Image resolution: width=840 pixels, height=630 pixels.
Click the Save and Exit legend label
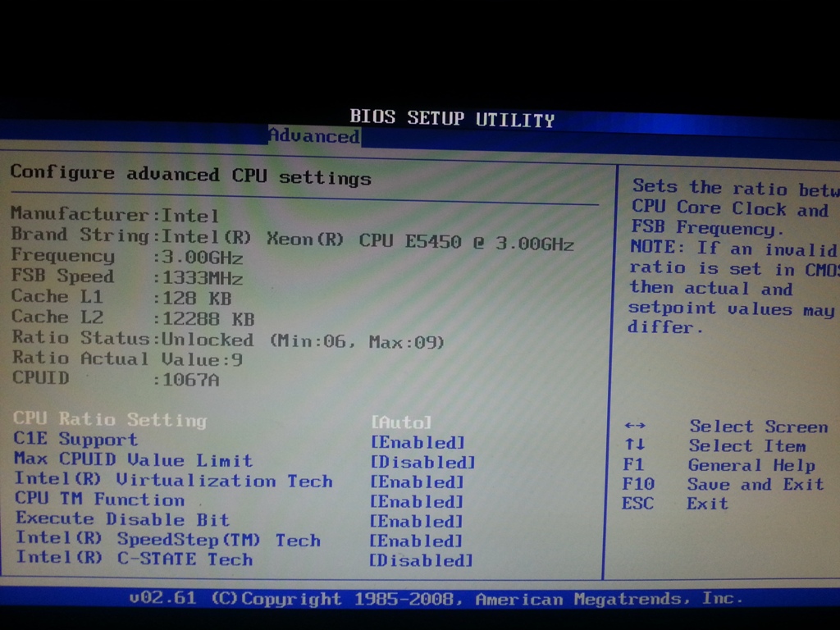tap(756, 484)
